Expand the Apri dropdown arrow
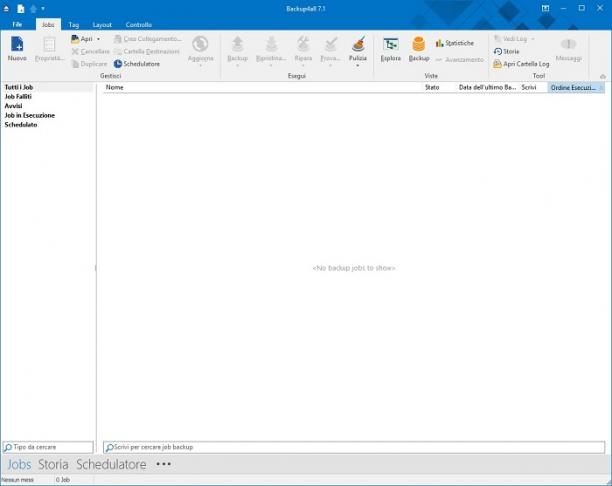This screenshot has height=486, width=612. tap(98, 39)
